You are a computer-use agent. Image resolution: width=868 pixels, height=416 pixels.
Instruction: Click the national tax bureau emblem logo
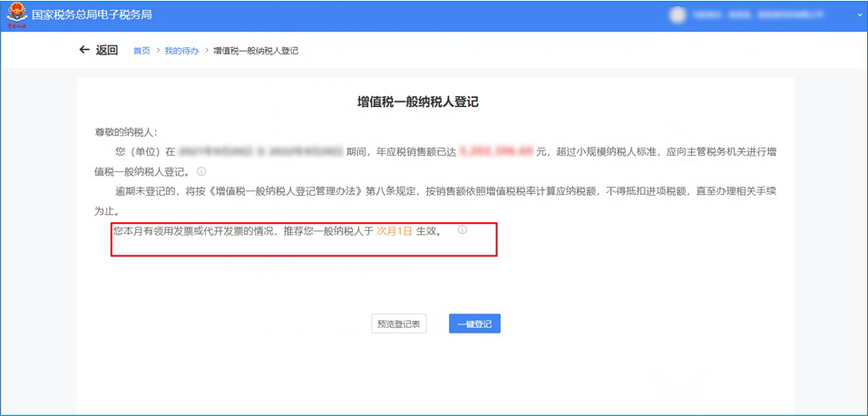pyautogui.click(x=15, y=15)
